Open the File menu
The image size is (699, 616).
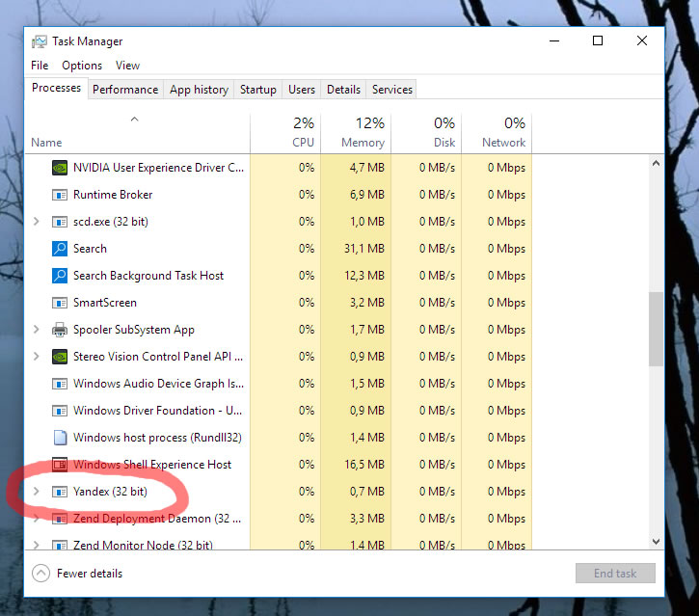coord(40,66)
